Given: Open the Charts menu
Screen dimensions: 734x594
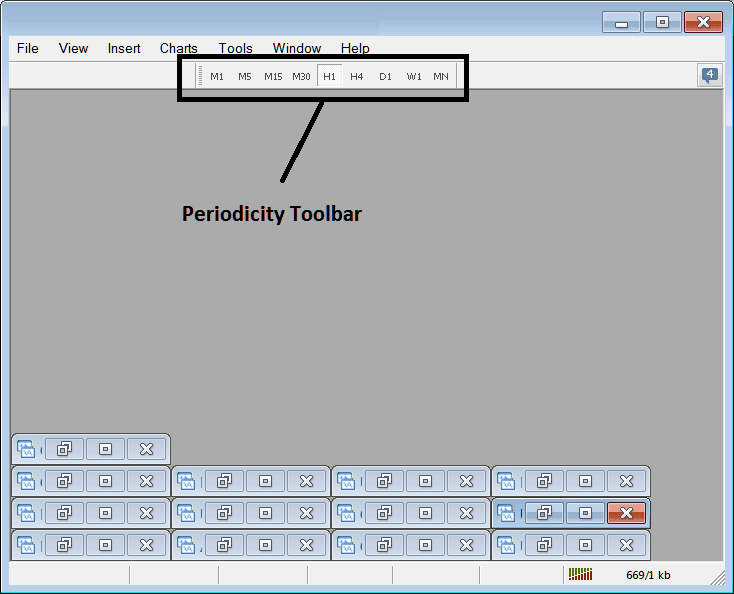Looking at the screenshot, I should tap(179, 48).
